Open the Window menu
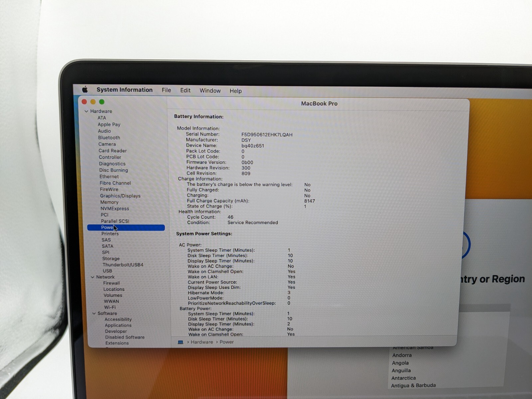The image size is (532, 399). 210,91
